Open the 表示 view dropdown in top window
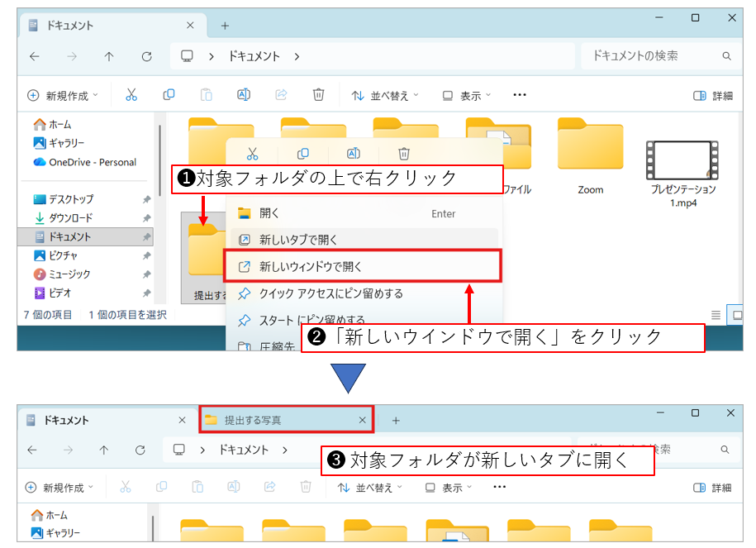Screen dimensions: 756x548 coord(467,96)
